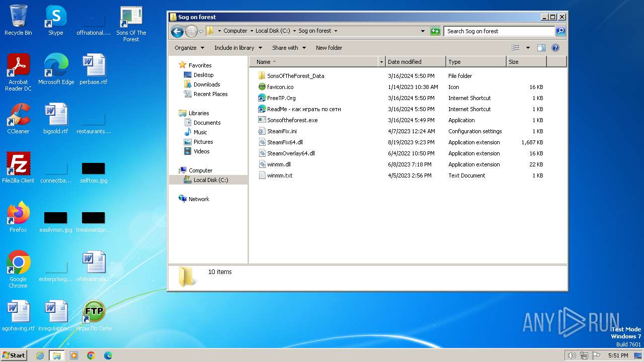The width and height of the screenshot is (644, 362).
Task: Open the perbase.rtf desktop file
Action: [94, 69]
